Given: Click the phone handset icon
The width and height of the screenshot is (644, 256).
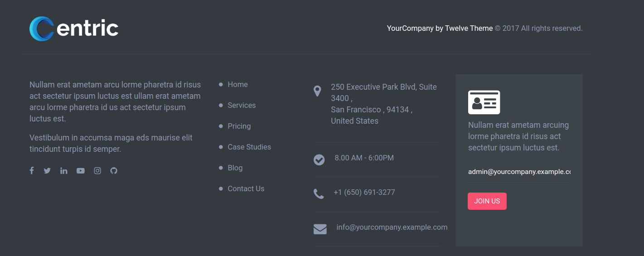Looking at the screenshot, I should coord(319,194).
